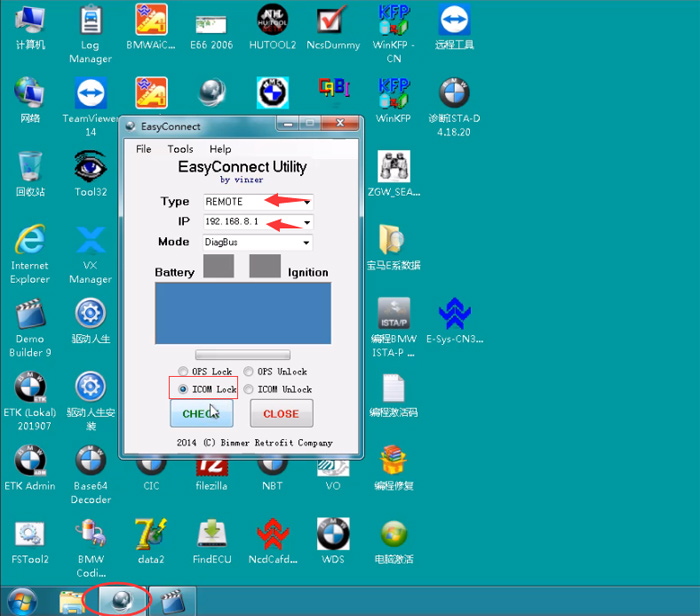Select OPS Unlock radio button
Screen dimensions: 700x616
click(248, 371)
